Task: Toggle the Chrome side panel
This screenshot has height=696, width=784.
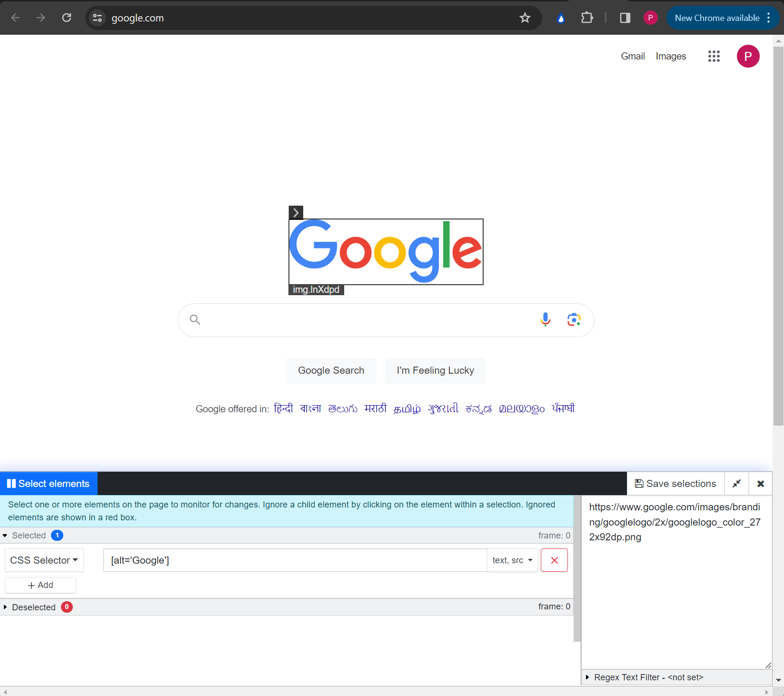Action: click(625, 18)
